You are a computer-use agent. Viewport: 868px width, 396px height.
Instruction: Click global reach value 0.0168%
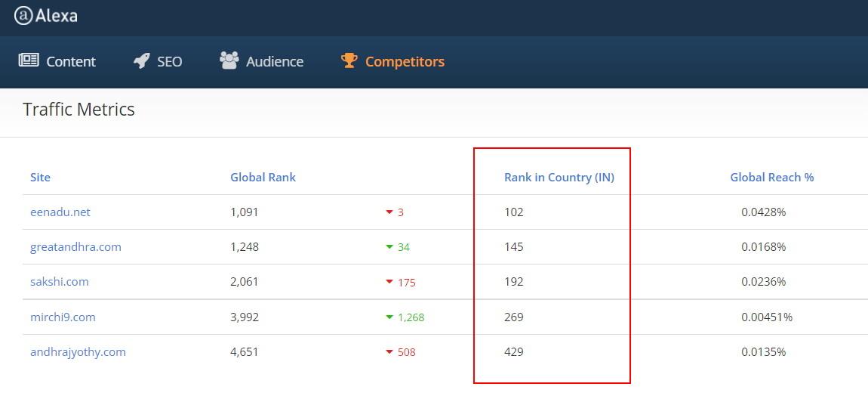(763, 247)
